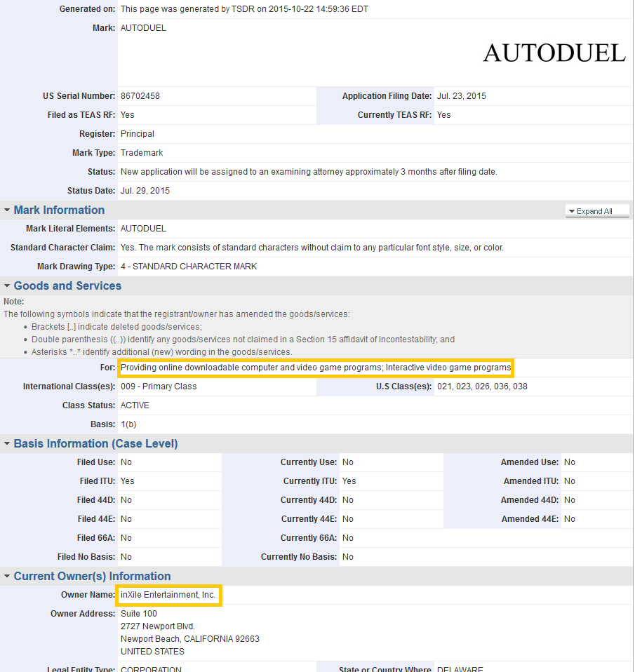Image resolution: width=635 pixels, height=672 pixels.
Task: Click Currently ITU value Yes
Action: tap(349, 481)
